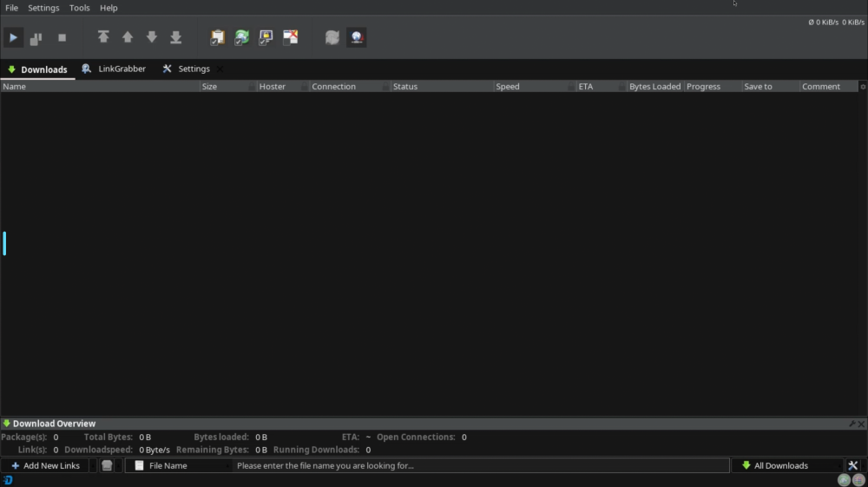Expand the arrow beside the clear list icon

pos(118,465)
